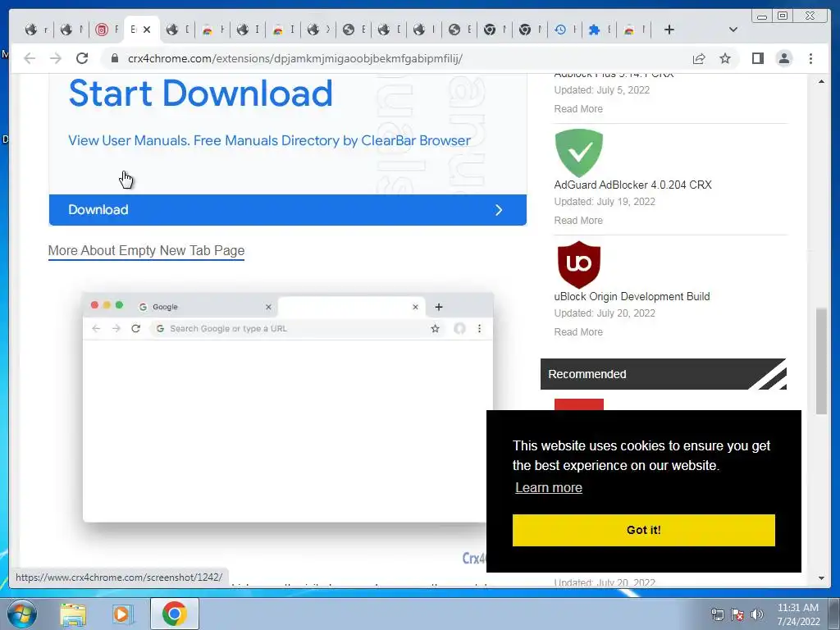Share this page from the address bar
The image size is (840, 630).
point(699,58)
